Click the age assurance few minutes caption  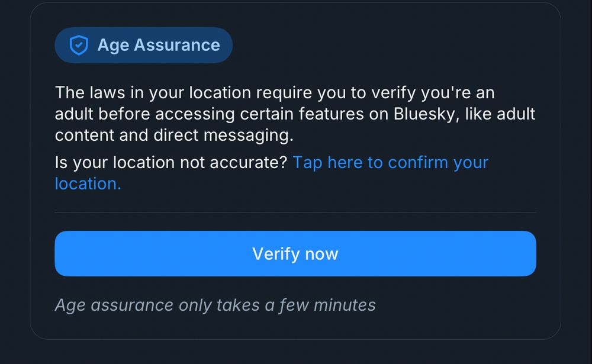point(215,305)
